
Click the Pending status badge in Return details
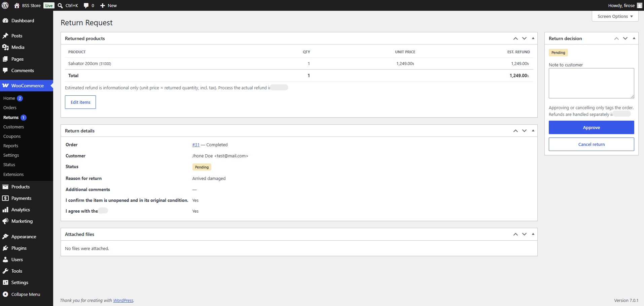[202, 167]
